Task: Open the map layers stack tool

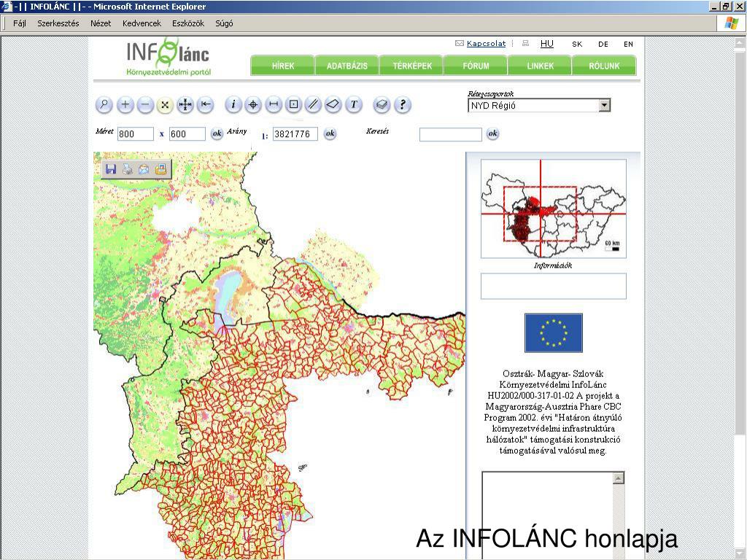Action: coord(382,105)
